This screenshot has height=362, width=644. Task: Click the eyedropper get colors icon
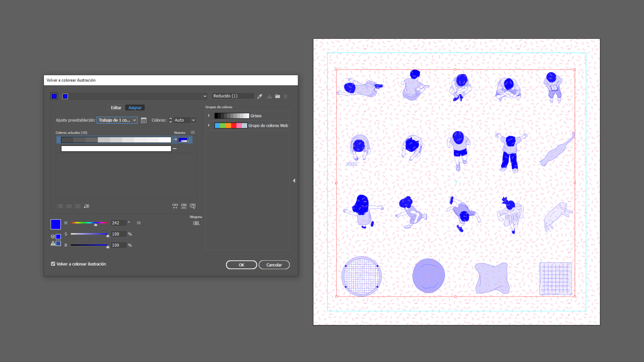260,96
